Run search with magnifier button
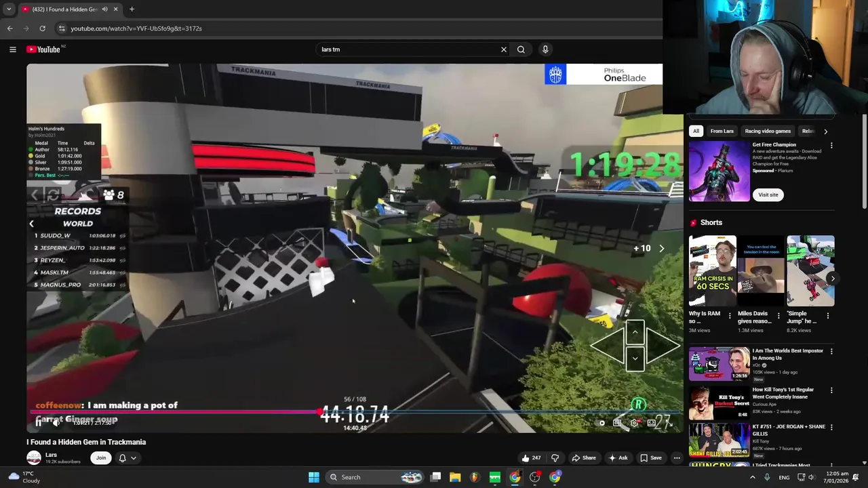Image resolution: width=868 pixels, height=488 pixels. click(x=521, y=49)
